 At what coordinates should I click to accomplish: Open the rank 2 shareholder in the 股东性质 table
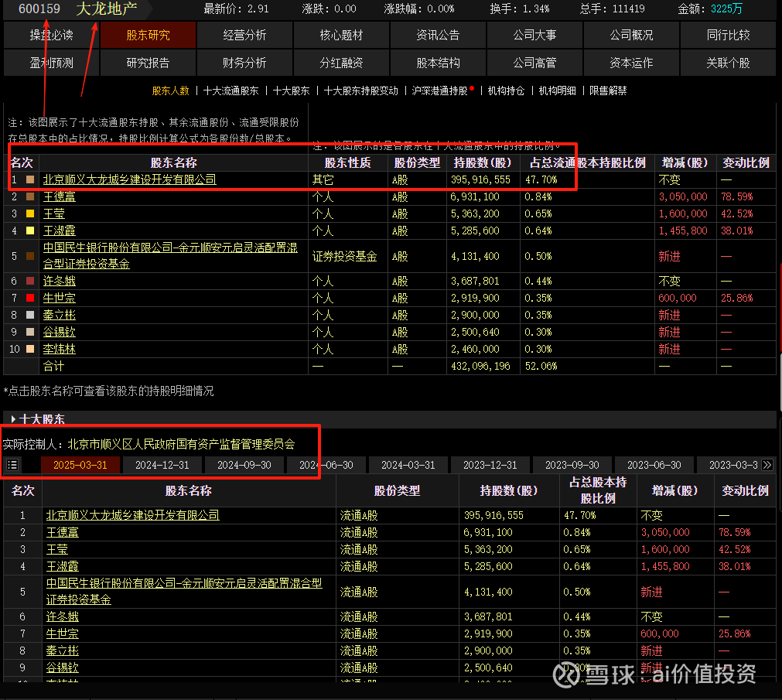click(60, 197)
